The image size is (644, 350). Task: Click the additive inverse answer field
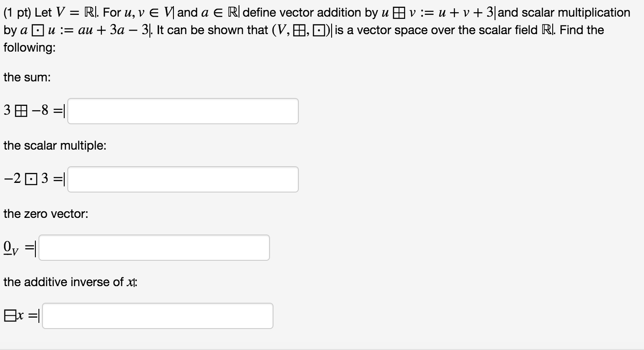point(157,315)
